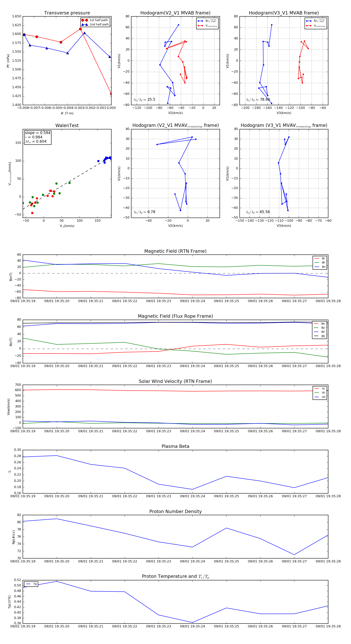Click the '2nd half path' legend entry
The height and width of the screenshot is (644, 351).
[x=95, y=25]
